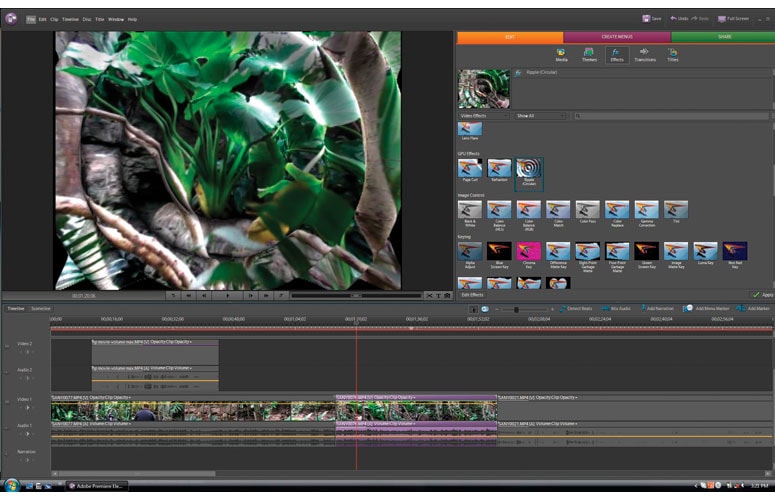Viewport: 775px width, 500px height.
Task: Open the Title menu
Action: pyautogui.click(x=99, y=19)
